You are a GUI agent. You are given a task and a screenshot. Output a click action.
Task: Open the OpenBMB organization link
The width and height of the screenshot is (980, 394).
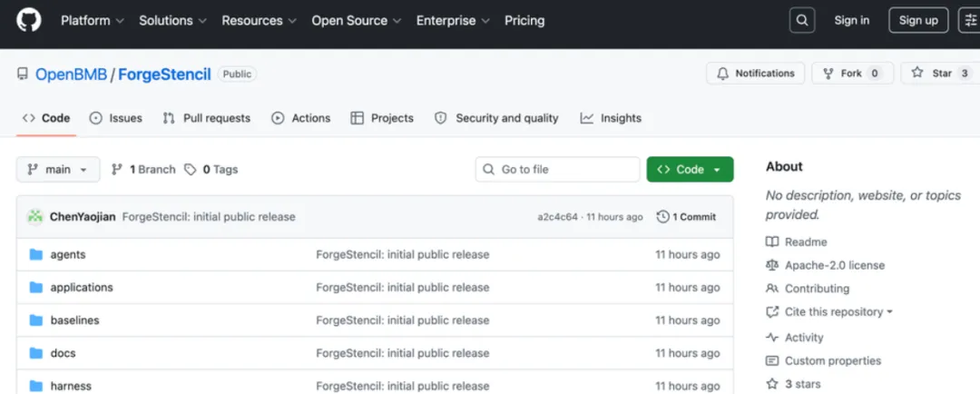tap(71, 74)
